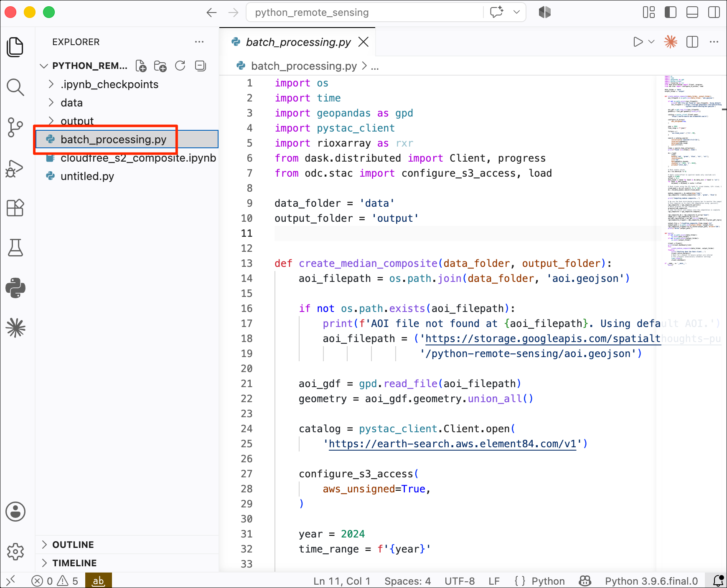The image size is (727, 588).
Task: Click the New File icon in Explorer
Action: point(141,66)
